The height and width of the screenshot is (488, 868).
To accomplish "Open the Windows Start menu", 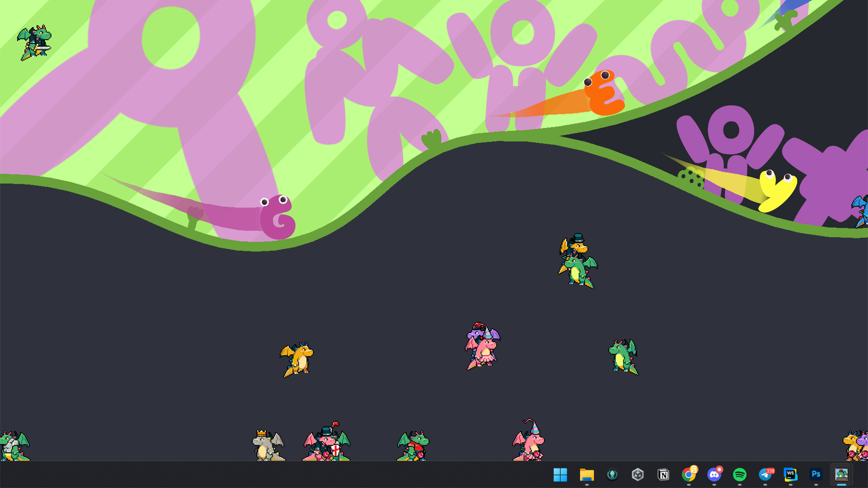I will pyautogui.click(x=560, y=474).
